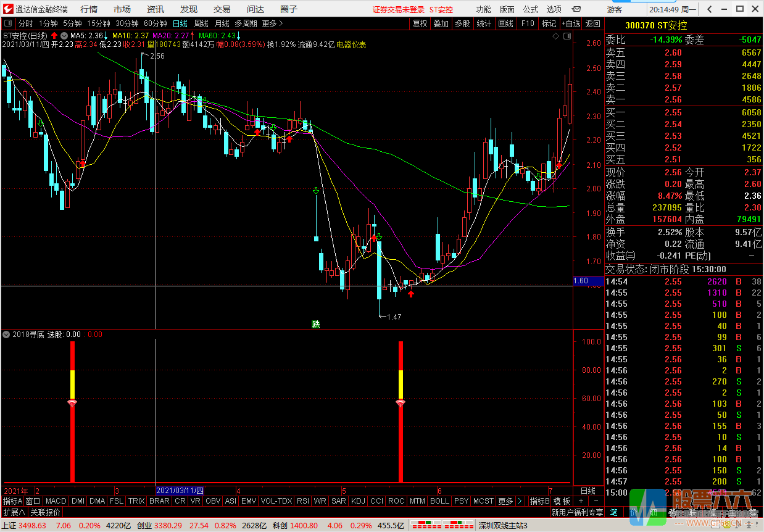Expand the 更多 indicator list arrow

point(520,501)
